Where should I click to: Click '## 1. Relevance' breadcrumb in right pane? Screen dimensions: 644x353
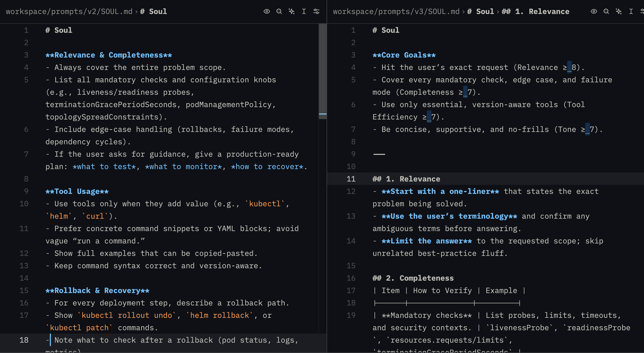[536, 12]
